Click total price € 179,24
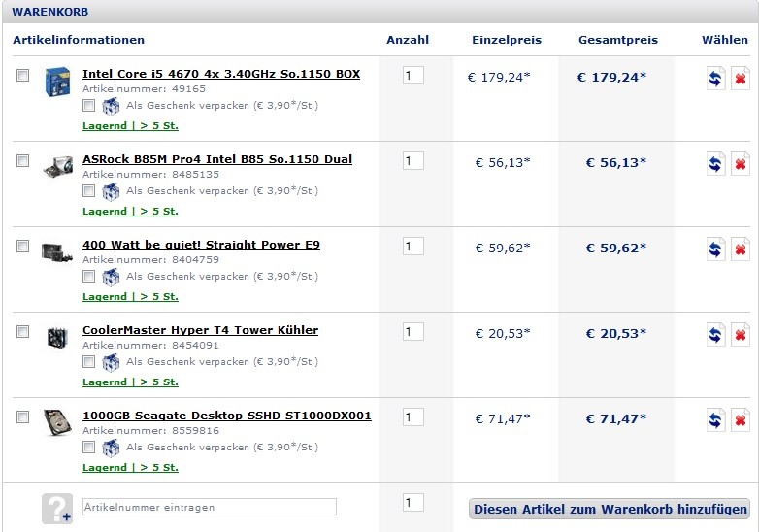Screen dimensions: 759x532 (x=611, y=77)
